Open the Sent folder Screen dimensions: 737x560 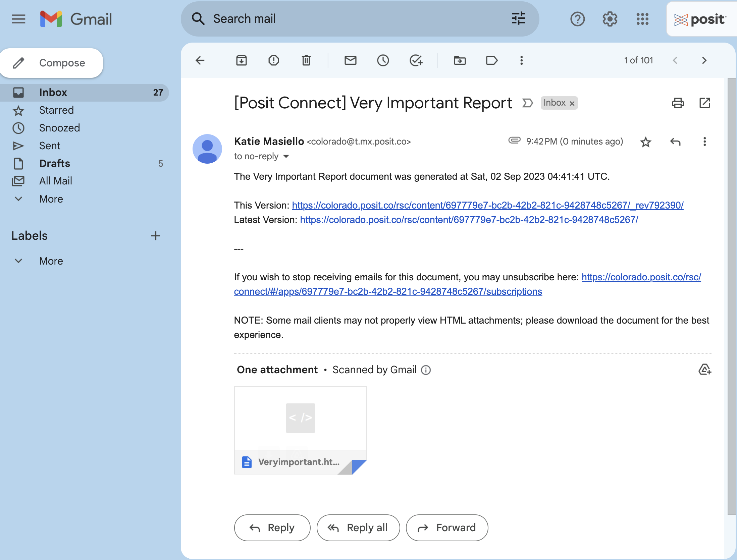50,146
